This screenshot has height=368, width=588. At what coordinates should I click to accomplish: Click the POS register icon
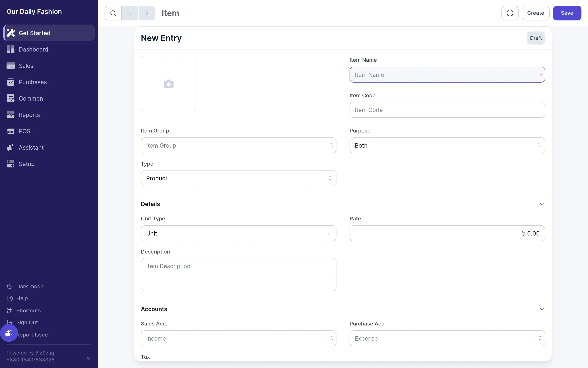tap(10, 131)
